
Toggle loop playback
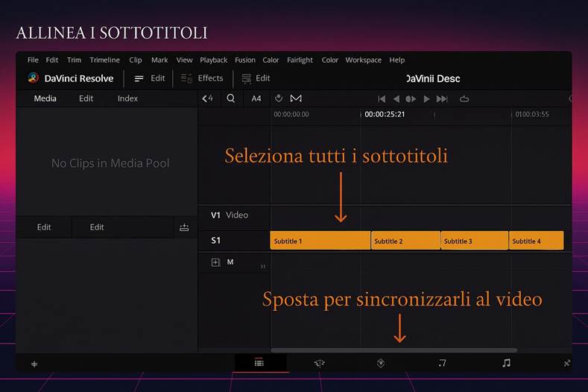[464, 99]
